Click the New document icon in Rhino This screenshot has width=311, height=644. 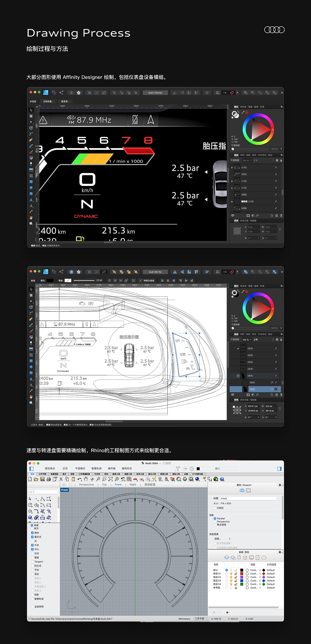pyautogui.click(x=30, y=479)
